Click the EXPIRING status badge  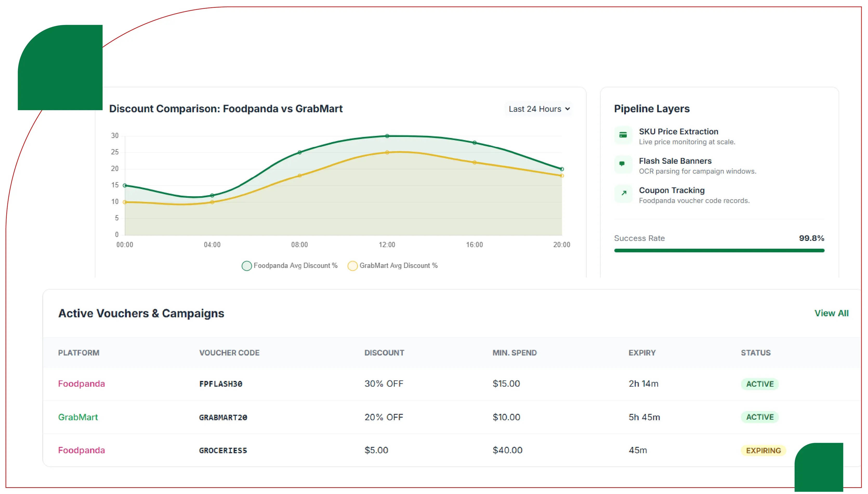click(x=763, y=450)
